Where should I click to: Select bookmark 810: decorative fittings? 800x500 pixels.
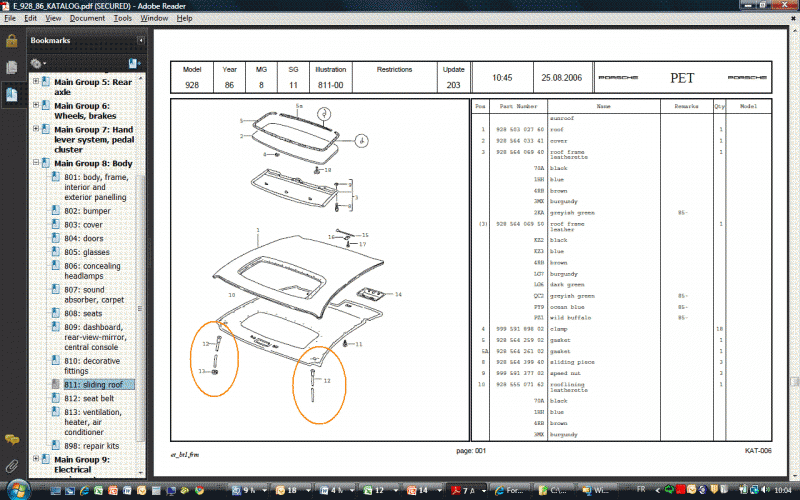pos(92,366)
